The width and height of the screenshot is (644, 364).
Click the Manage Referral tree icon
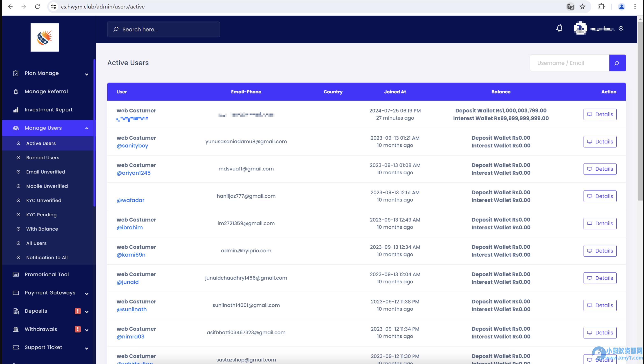(16, 92)
